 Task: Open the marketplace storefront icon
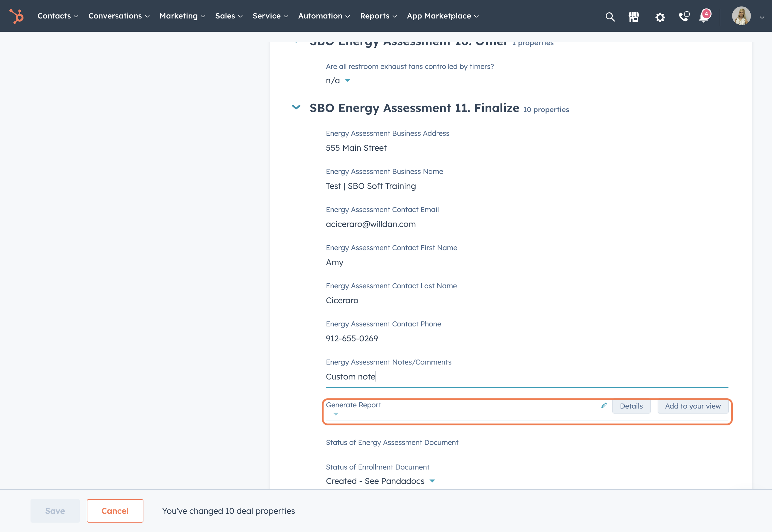coord(634,16)
